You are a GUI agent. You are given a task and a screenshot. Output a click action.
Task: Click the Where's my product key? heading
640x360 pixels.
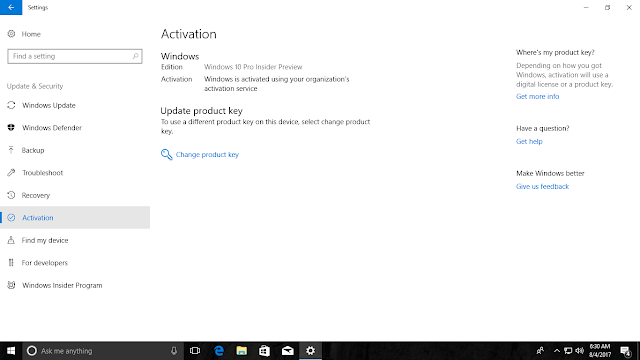click(x=555, y=52)
